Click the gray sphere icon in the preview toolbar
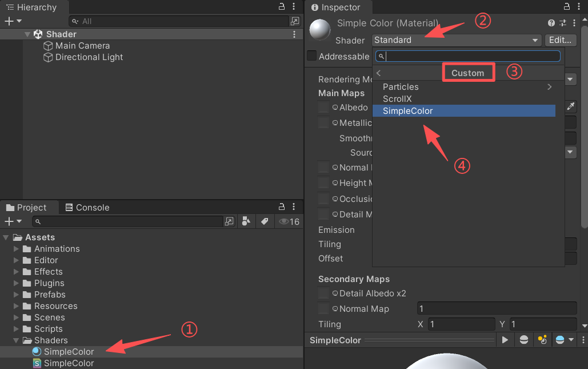 (523, 339)
